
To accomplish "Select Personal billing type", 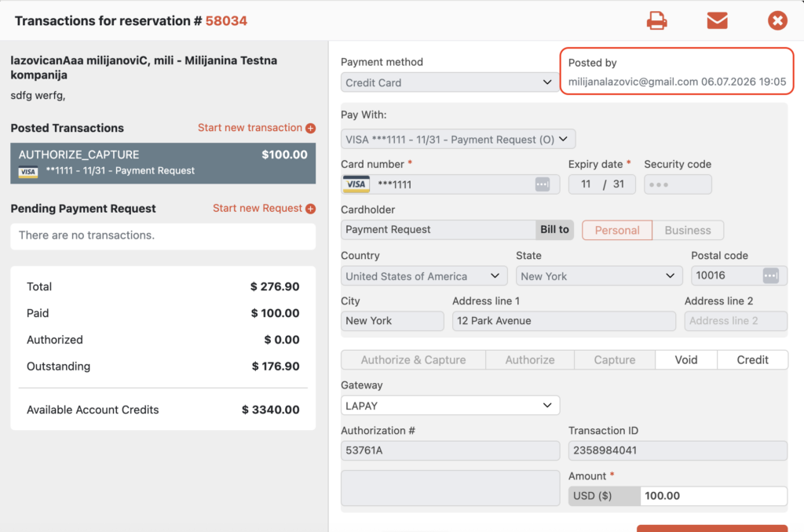I will point(617,230).
